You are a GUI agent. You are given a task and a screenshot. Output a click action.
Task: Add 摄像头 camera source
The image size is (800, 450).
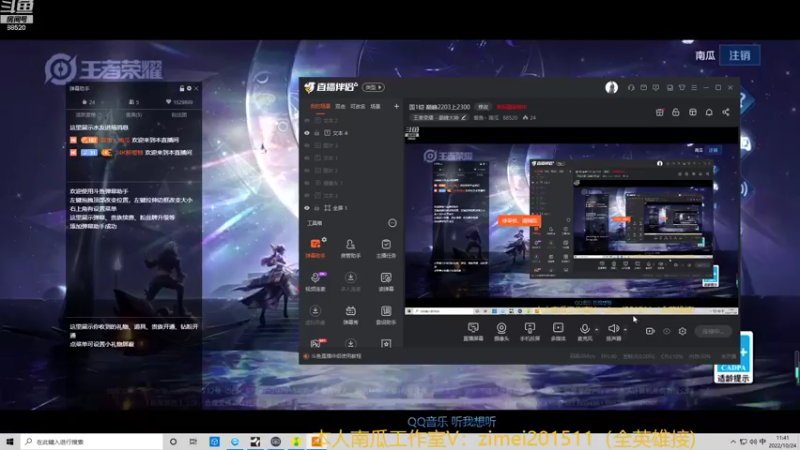coord(502,332)
